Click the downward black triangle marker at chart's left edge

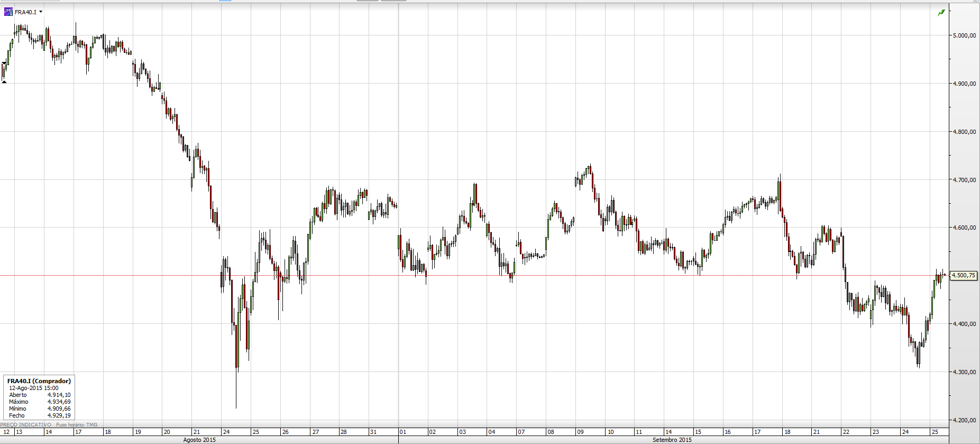coord(4,64)
